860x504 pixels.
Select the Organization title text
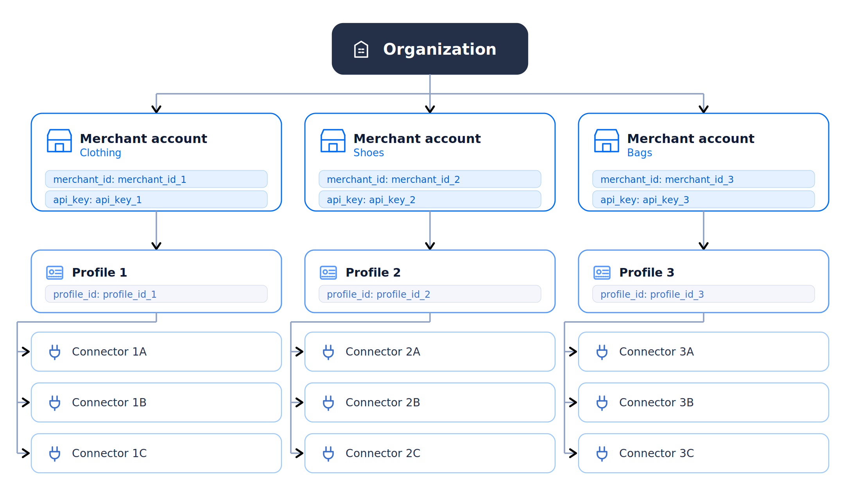pos(440,50)
